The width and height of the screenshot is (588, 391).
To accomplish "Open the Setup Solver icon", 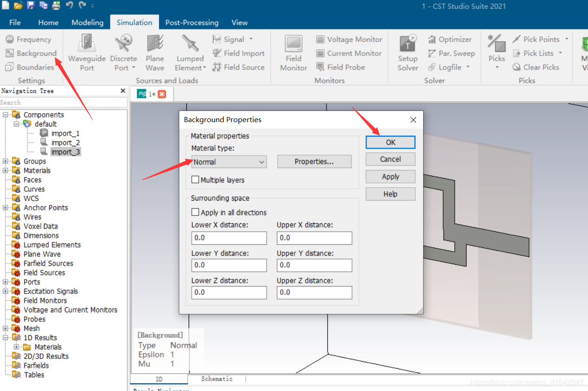I will pyautogui.click(x=408, y=53).
